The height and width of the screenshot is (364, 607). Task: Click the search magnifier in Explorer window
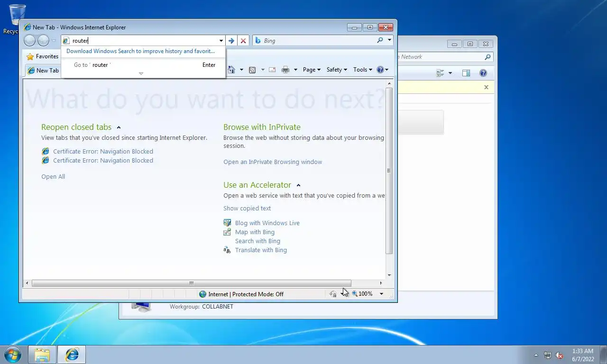pos(487,57)
